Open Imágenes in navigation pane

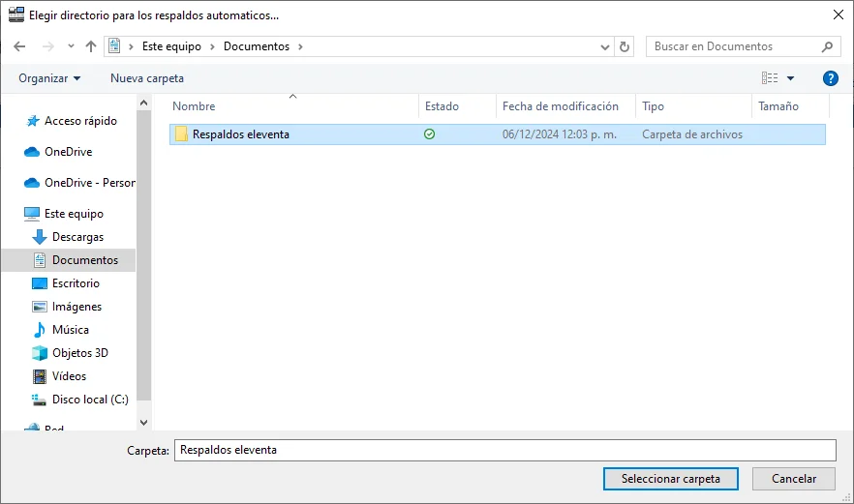coord(76,307)
